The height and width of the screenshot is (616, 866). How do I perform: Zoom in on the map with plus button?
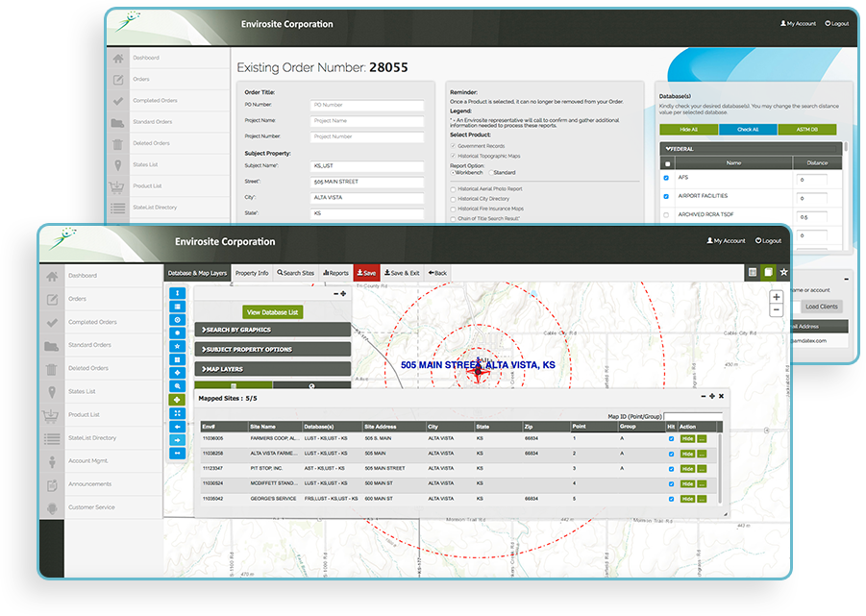pos(777,298)
